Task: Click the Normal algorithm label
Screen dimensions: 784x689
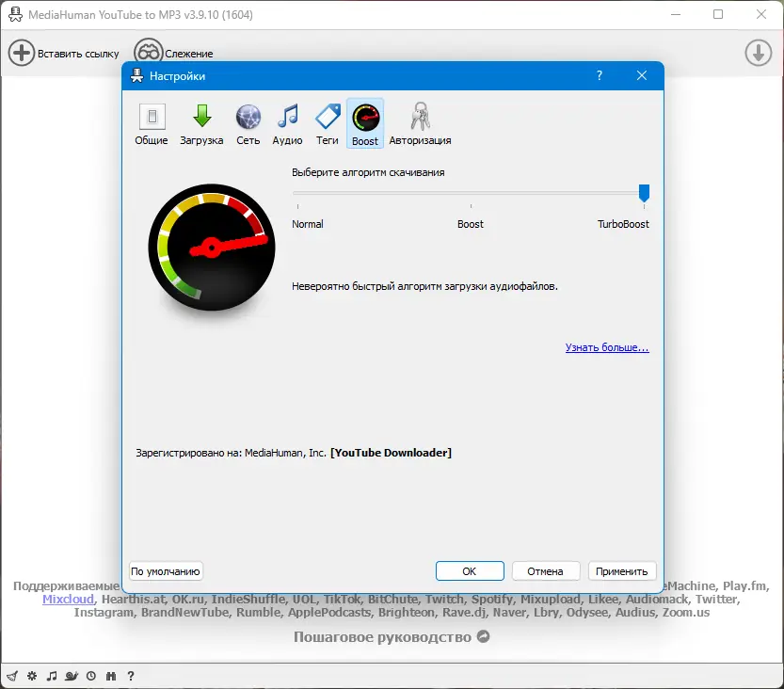Action: (x=308, y=224)
